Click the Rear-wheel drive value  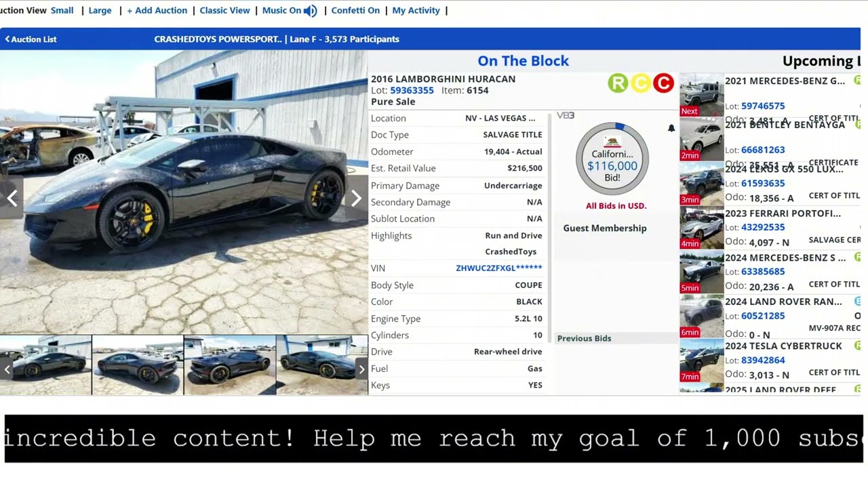pos(508,352)
